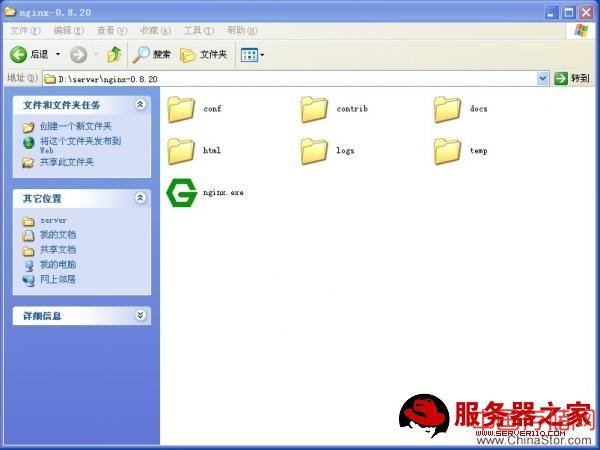Image resolution: width=600 pixels, height=450 pixels.
Task: Open the 文件(F) menu
Action: 26,31
